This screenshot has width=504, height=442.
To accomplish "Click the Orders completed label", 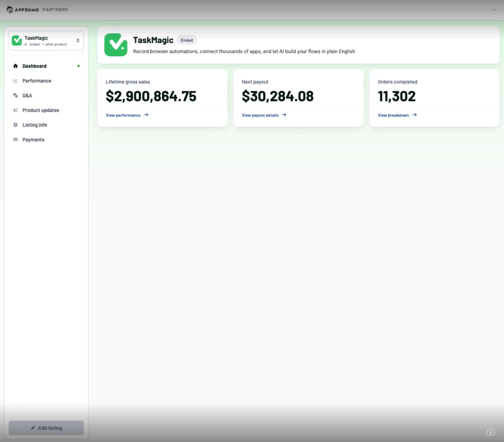I will 397,82.
